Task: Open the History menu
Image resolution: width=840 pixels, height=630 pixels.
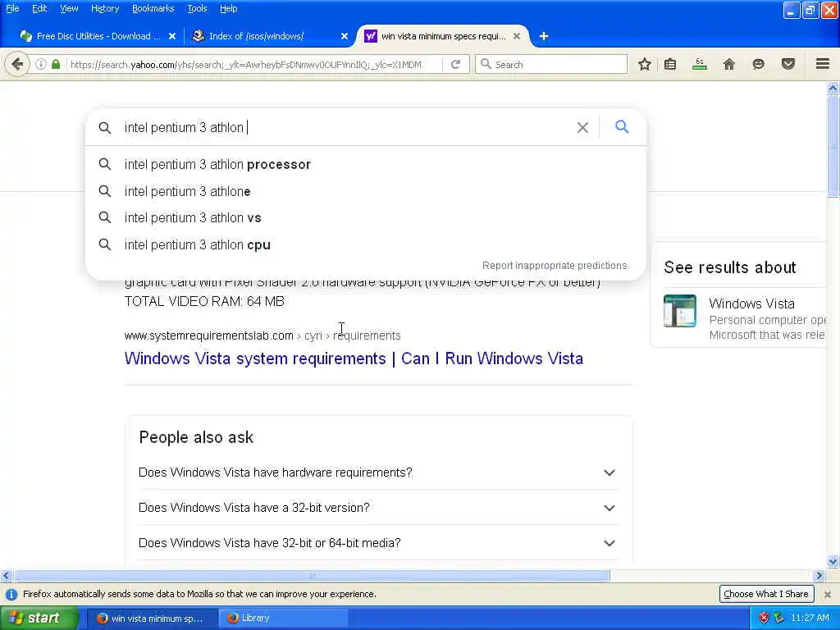Action: tap(105, 8)
